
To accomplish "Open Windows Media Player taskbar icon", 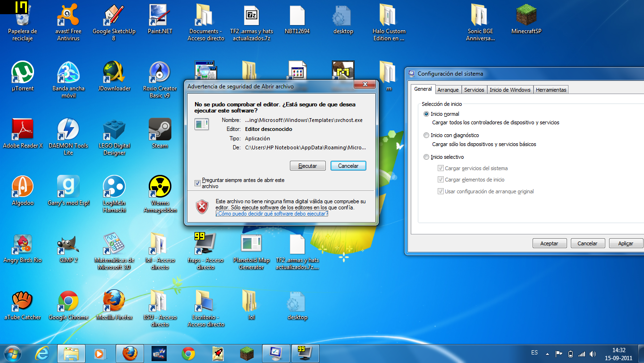I will pyautogui.click(x=99, y=354).
